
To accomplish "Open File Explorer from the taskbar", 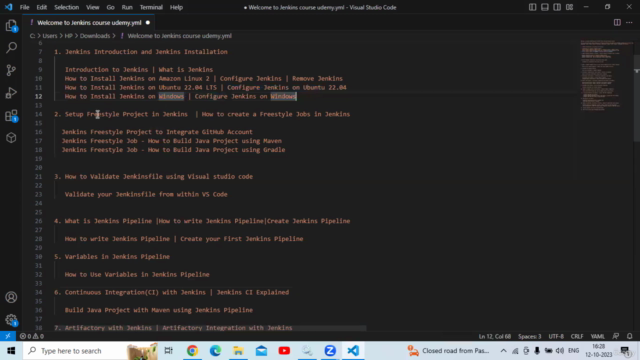I will (238, 351).
